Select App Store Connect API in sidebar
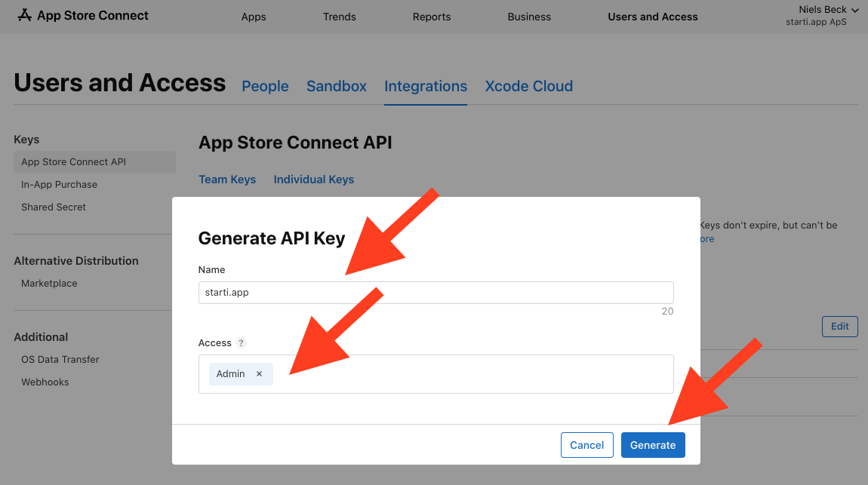This screenshot has height=485, width=868. tap(94, 162)
